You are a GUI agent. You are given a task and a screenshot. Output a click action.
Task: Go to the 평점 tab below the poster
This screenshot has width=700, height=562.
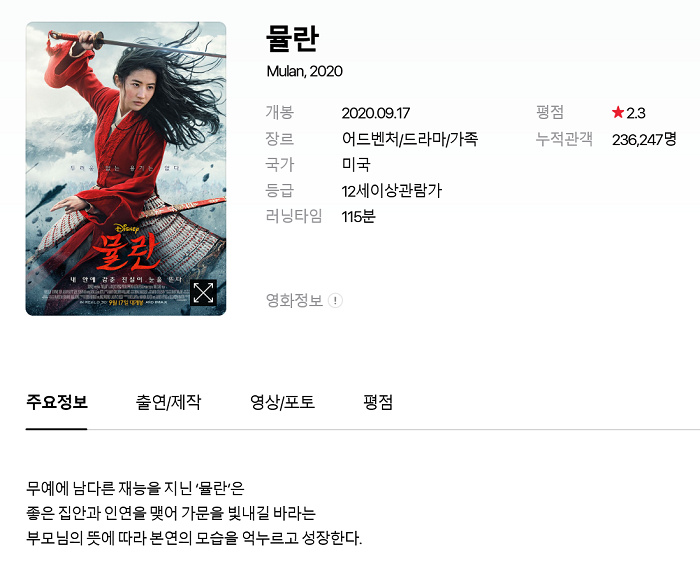tap(378, 402)
